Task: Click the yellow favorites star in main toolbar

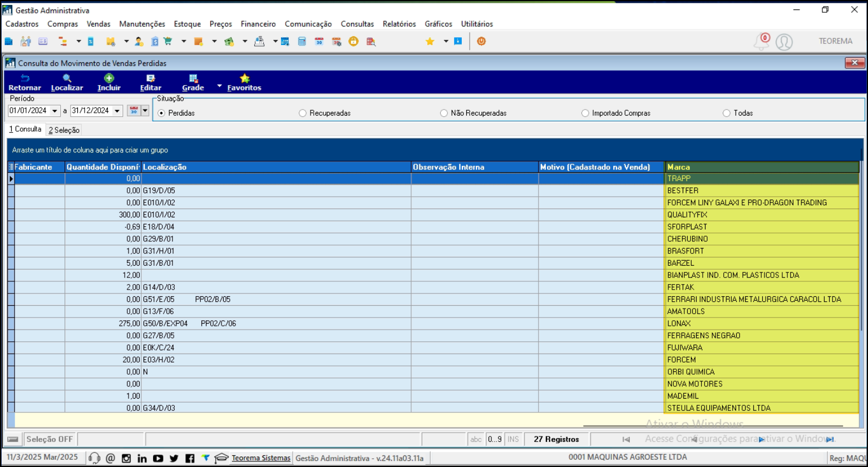Action: coord(430,42)
